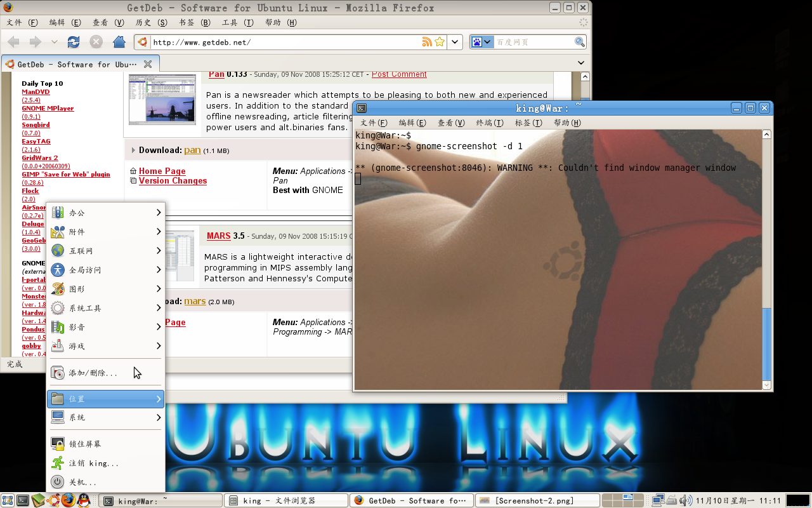This screenshot has height=508, width=812.
Task: Open the 办公 Office menu category
Action: [107, 213]
